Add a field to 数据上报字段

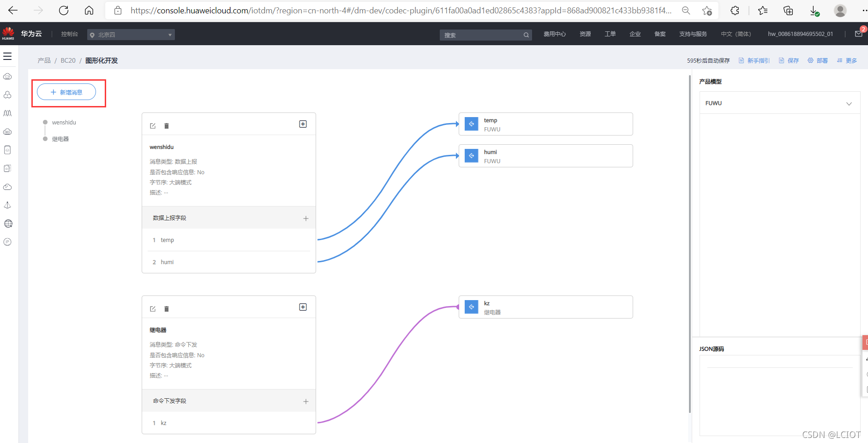coord(306,219)
